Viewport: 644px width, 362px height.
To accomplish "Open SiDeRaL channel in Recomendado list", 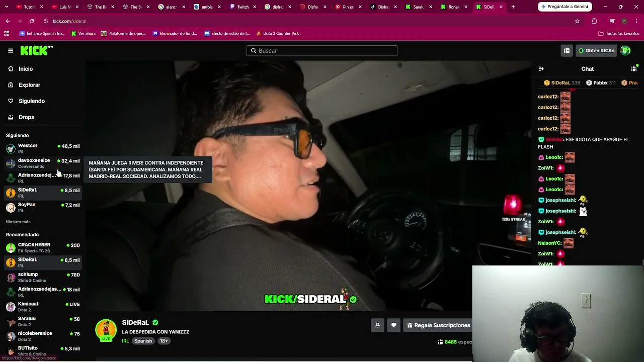I will pos(43,262).
